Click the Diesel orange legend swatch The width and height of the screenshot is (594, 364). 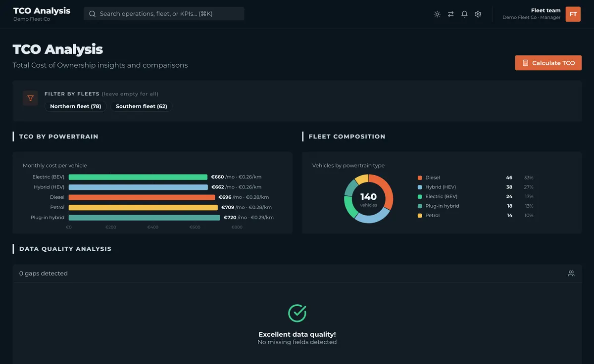[420, 178]
